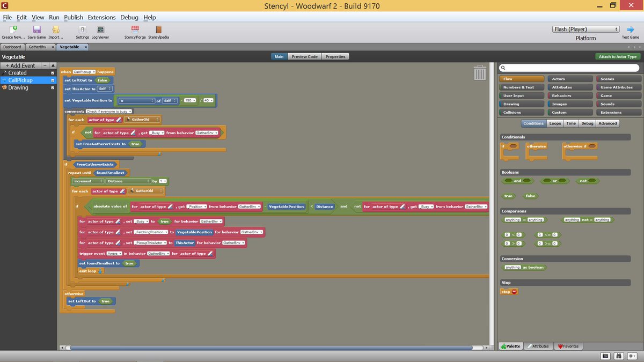Viewport: 644px width, 362px height.
Task: Click the palette search field
Action: tap(570, 68)
